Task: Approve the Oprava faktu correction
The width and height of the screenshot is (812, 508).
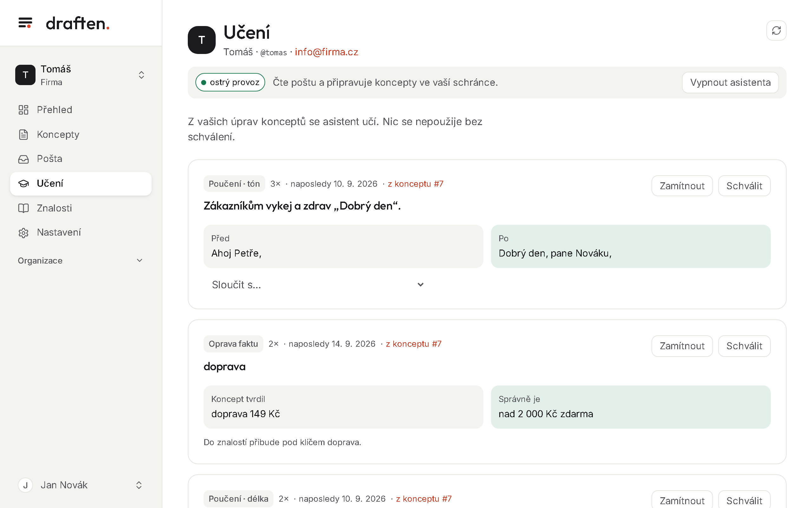Action: 744,346
